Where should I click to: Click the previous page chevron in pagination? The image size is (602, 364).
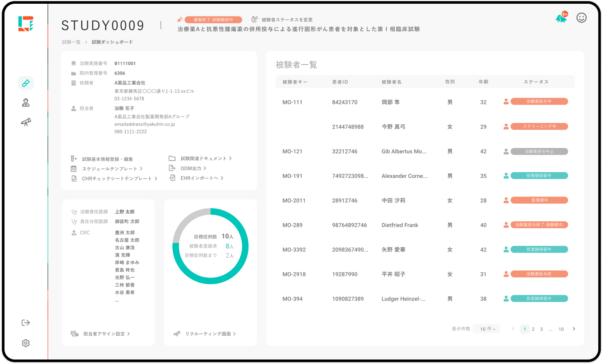513,329
